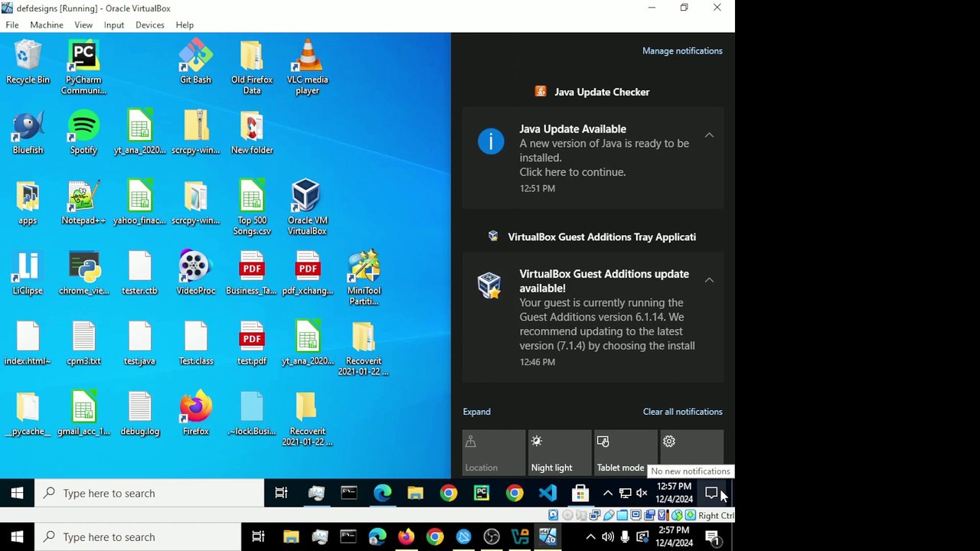
Task: Click Task View in guest taskbar
Action: [x=281, y=494]
